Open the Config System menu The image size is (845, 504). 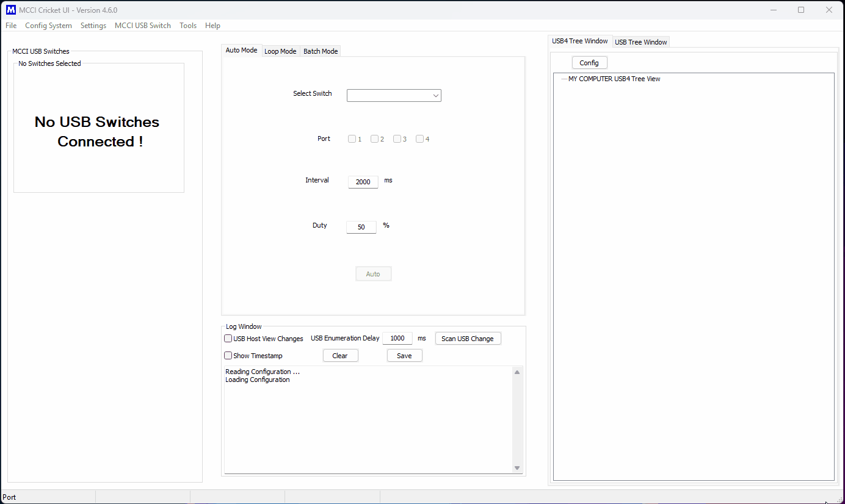tap(48, 26)
